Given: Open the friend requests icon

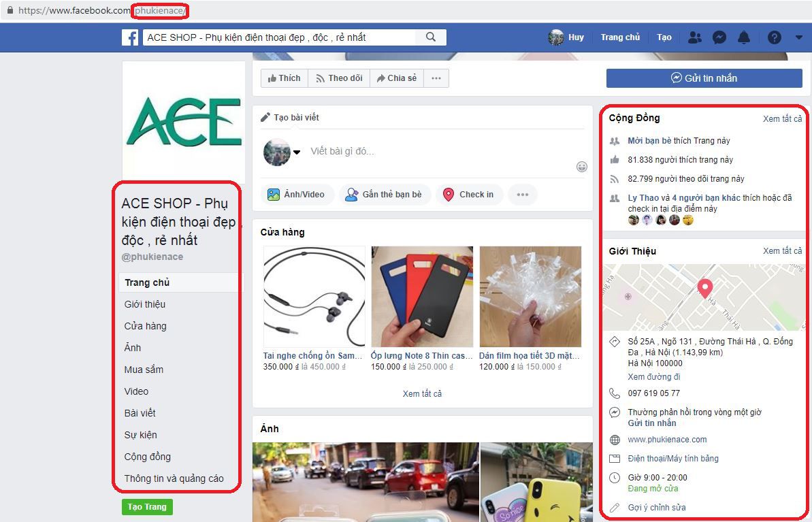Looking at the screenshot, I should coord(694,37).
